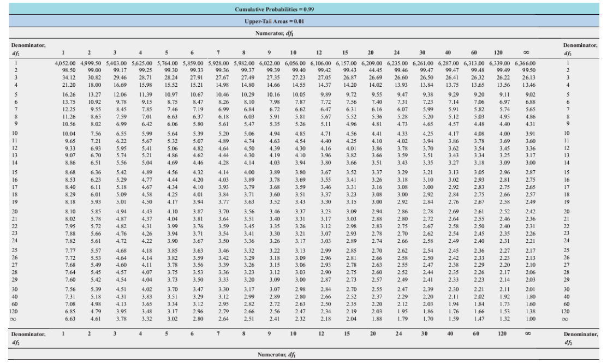
Task: Click the "Upper-Tail Areas = 0.01" heading
Action: tap(274, 21)
